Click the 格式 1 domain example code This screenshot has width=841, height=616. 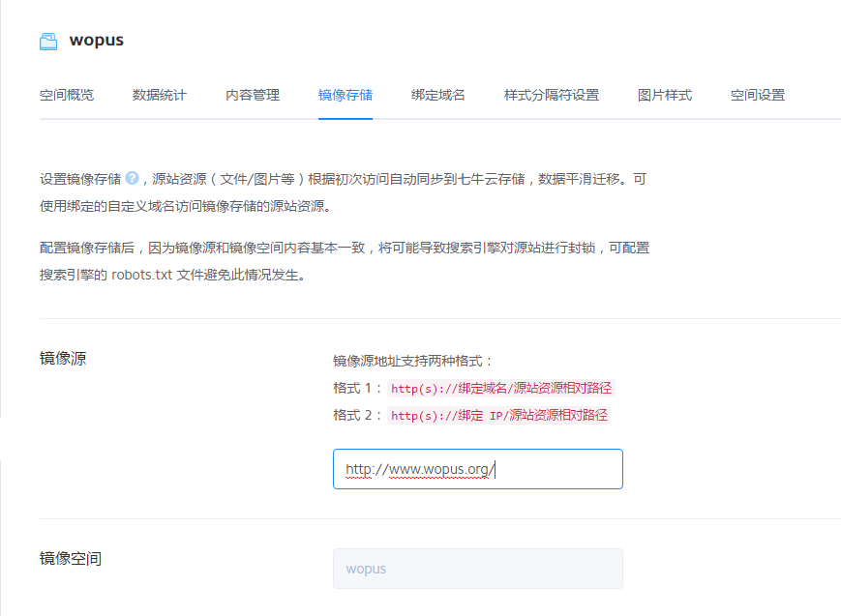pyautogui.click(x=501, y=388)
